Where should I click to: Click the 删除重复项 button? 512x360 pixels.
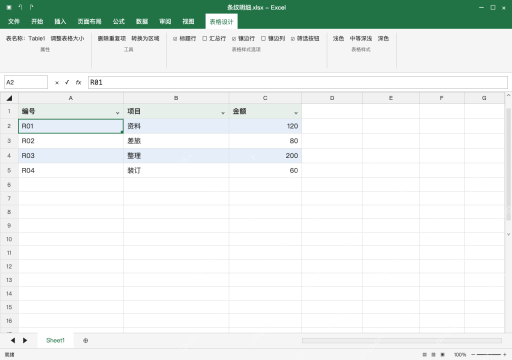tap(112, 39)
